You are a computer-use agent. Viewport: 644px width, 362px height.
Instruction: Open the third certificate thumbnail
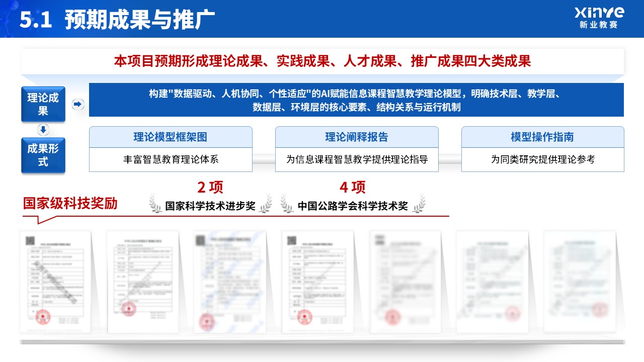[x=230, y=282]
